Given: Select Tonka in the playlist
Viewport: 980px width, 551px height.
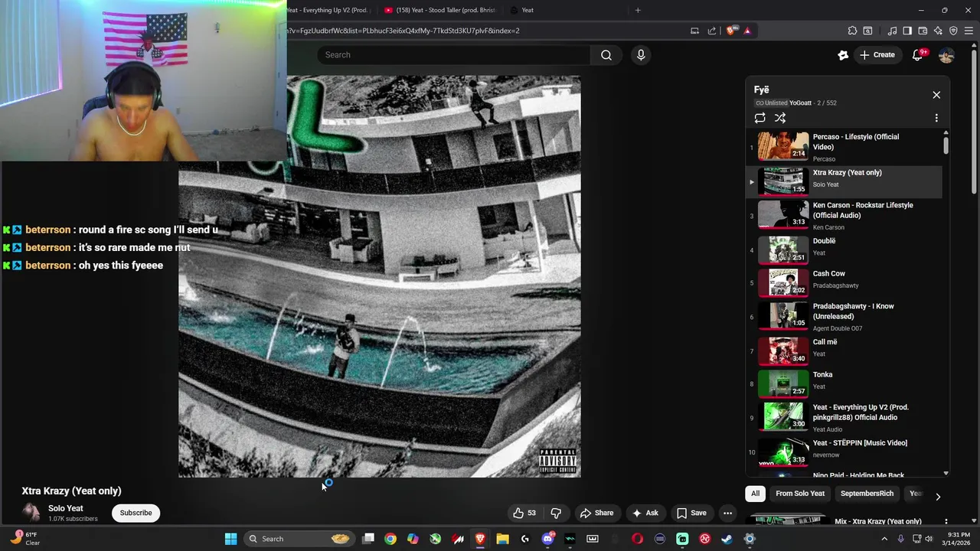Looking at the screenshot, I should tap(845, 383).
